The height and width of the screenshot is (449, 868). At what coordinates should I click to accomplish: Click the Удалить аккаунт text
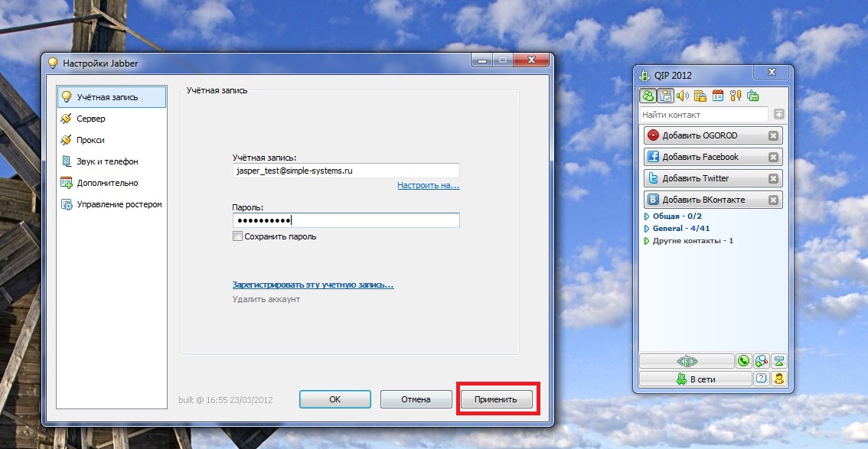tap(266, 299)
